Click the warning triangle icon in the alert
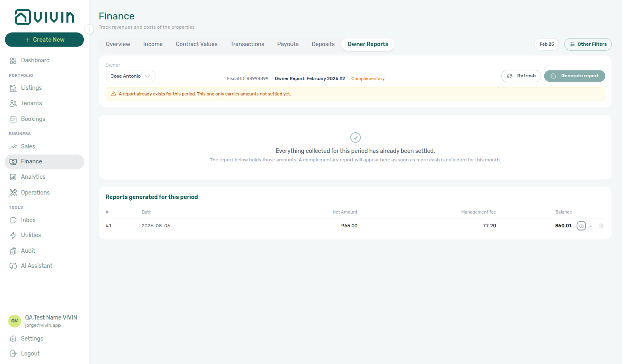This screenshot has height=364, width=622. pyautogui.click(x=114, y=94)
